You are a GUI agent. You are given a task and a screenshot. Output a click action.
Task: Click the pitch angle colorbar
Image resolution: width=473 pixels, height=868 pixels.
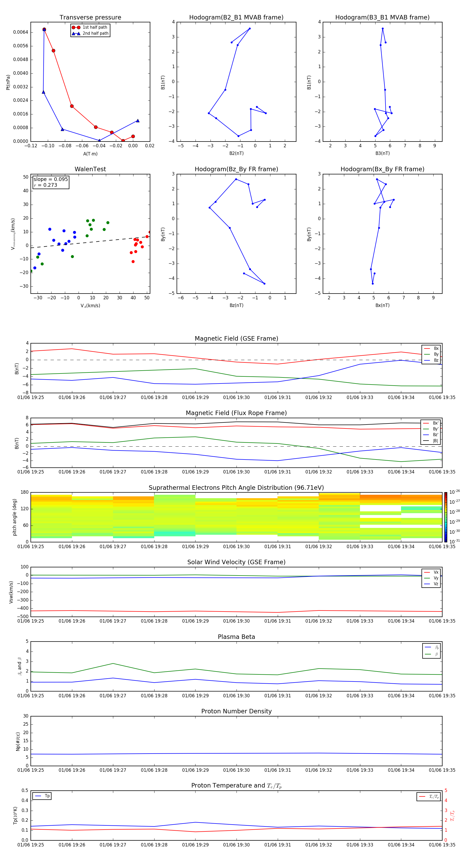click(x=446, y=517)
